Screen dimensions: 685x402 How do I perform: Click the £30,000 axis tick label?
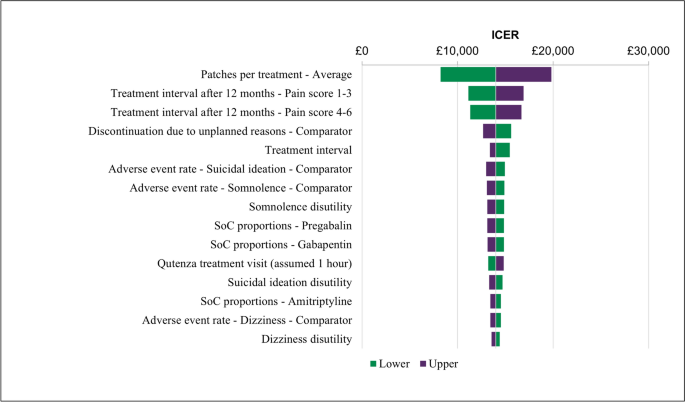[x=648, y=51]
